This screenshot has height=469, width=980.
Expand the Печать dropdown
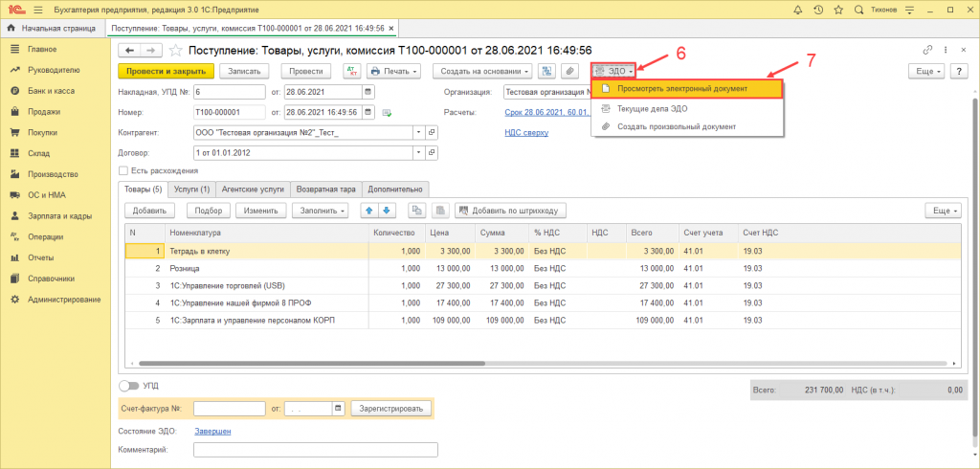pos(393,71)
